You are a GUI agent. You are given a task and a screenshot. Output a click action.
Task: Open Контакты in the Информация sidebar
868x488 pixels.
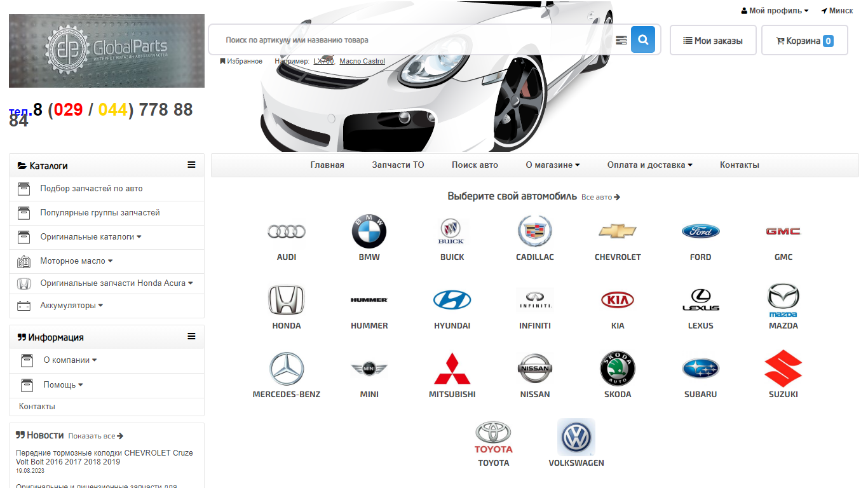point(37,407)
